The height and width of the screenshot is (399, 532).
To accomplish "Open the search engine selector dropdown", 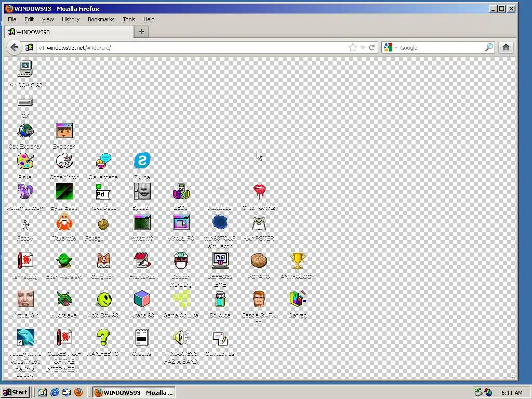I will (x=390, y=47).
